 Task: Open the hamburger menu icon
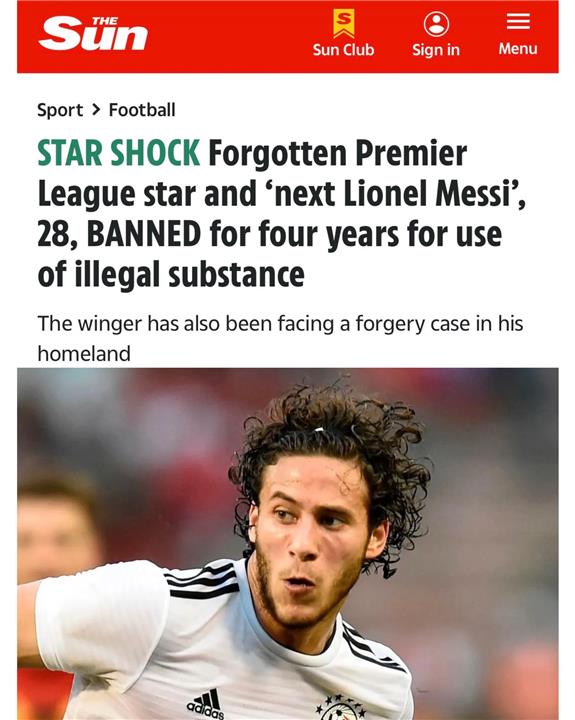point(518,21)
